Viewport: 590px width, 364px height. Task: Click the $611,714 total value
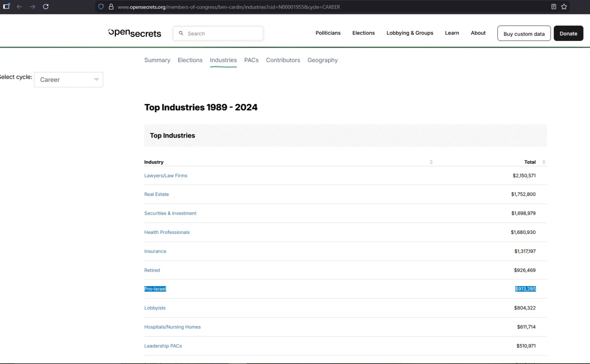coord(526,327)
